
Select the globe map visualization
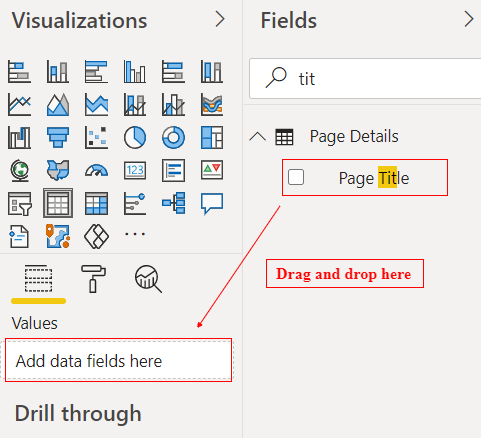tap(20, 171)
